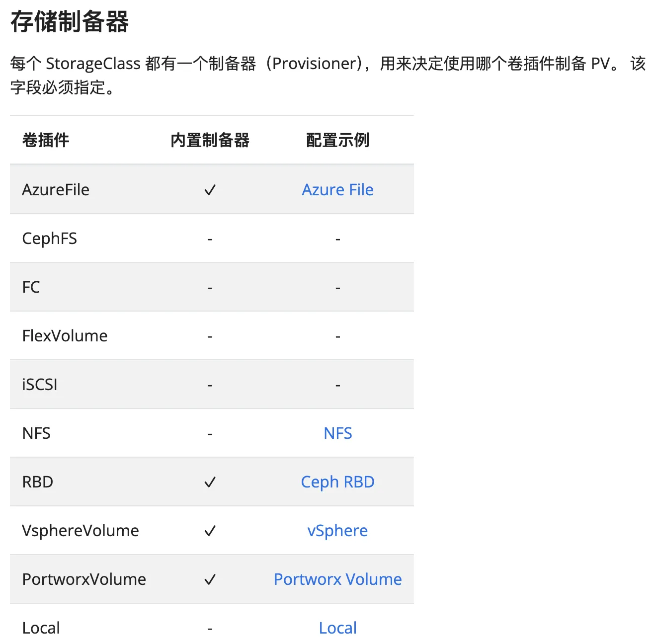Click the 卷插件 column header
Viewport: 655px width, 644px height.
[x=46, y=140]
